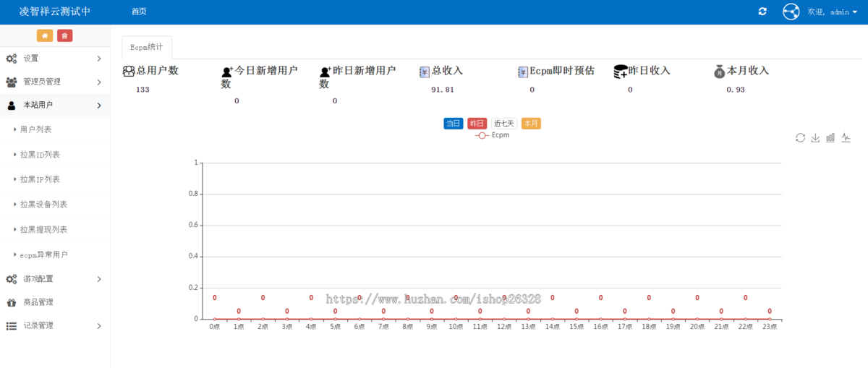Expand the 管理员管理 menu chevron

point(99,82)
